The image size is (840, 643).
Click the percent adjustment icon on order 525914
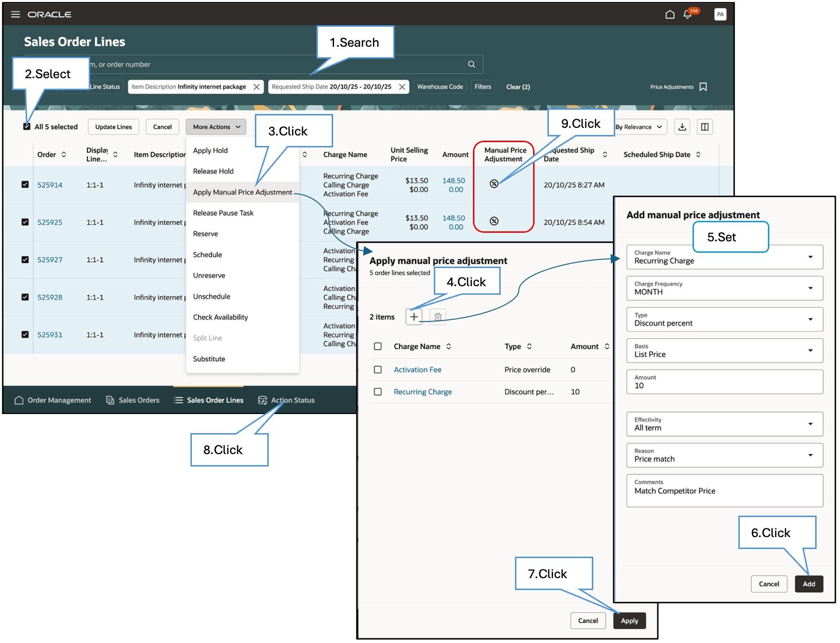(x=494, y=183)
